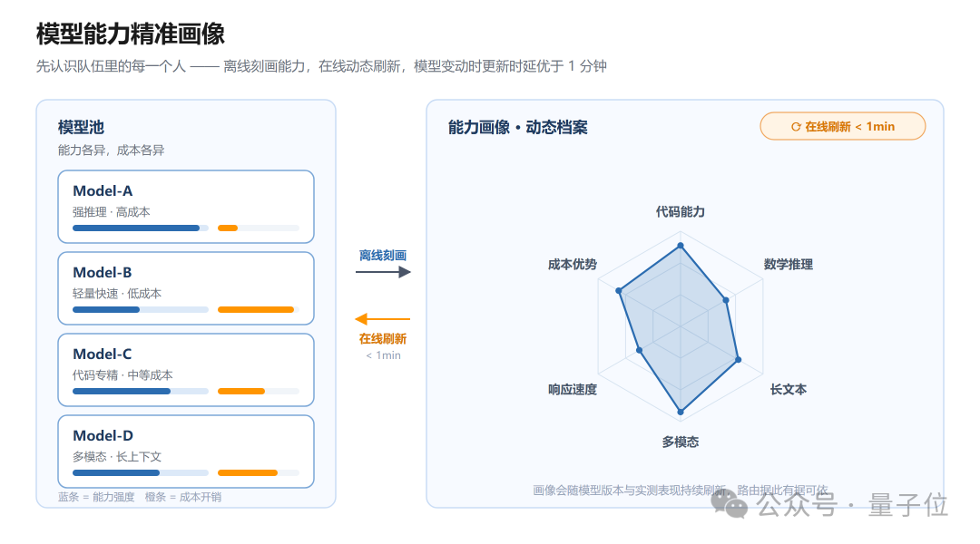Screen dimensions: 980x544
Task: Click the 多模态 · 长上下文 description
Action: (117, 457)
